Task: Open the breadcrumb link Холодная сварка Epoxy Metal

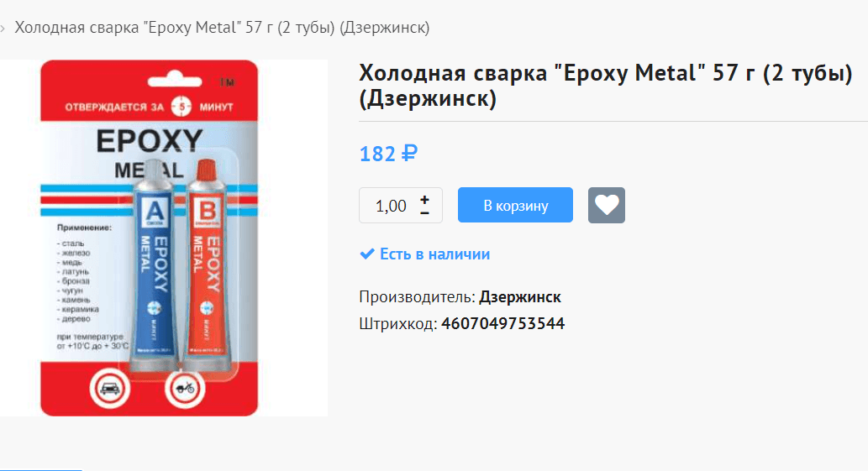Action: 222,28
